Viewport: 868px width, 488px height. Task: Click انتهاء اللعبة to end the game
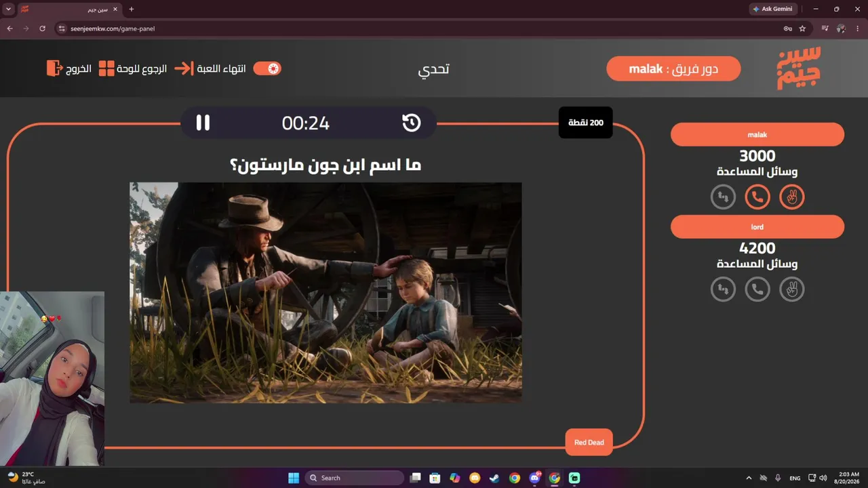pos(210,68)
